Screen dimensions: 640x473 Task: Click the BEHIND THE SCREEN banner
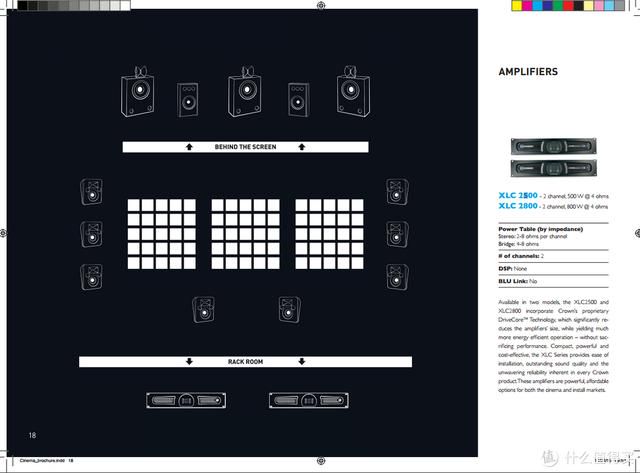click(x=245, y=147)
